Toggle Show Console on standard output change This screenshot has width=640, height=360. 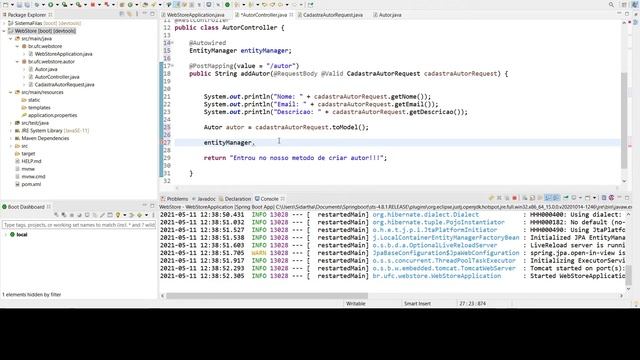coord(549,198)
